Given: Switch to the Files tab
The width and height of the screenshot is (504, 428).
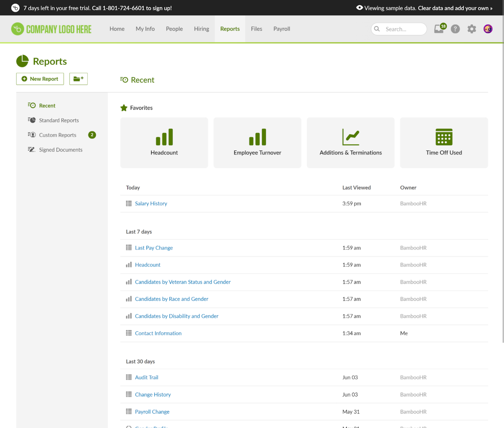Looking at the screenshot, I should point(257,29).
